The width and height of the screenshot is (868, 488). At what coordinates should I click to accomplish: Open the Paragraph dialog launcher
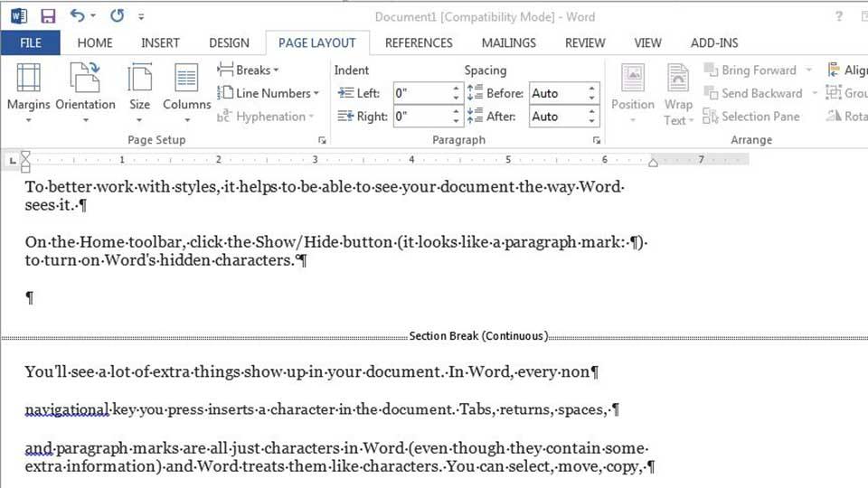596,141
